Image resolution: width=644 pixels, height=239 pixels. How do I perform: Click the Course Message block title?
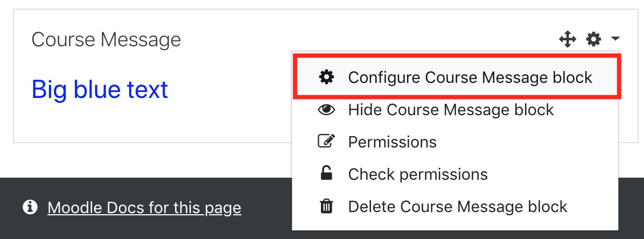106,39
